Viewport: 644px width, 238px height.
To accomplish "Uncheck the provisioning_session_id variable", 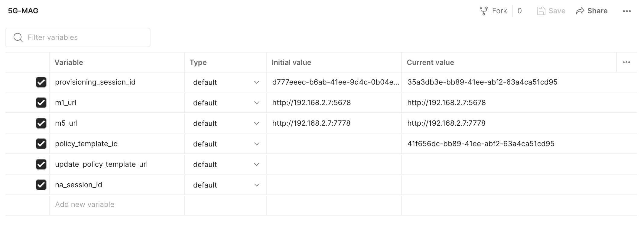I will (41, 82).
